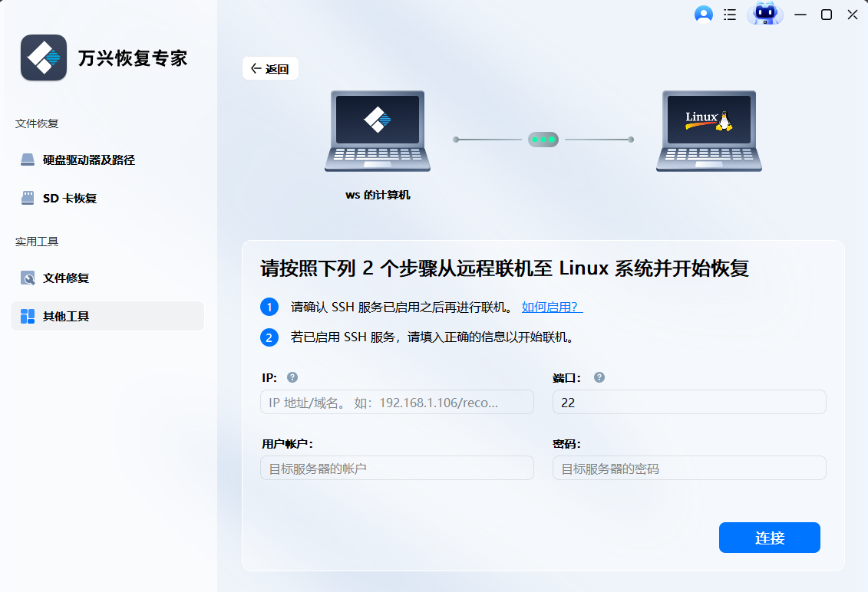Viewport: 868px width, 592px height.
Task: Select 硬盘驱动器及路径 in the sidebar
Action: pos(107,160)
